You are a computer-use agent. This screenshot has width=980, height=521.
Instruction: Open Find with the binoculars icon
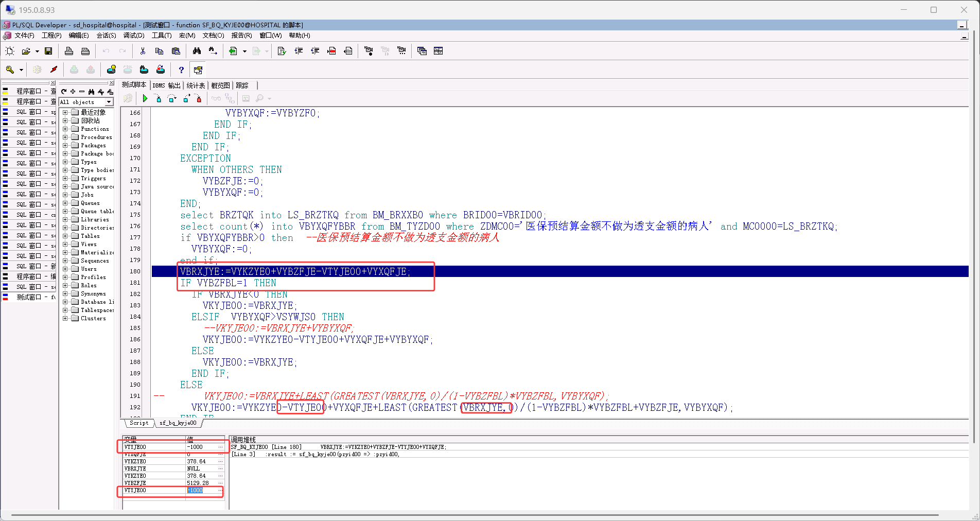coord(197,51)
